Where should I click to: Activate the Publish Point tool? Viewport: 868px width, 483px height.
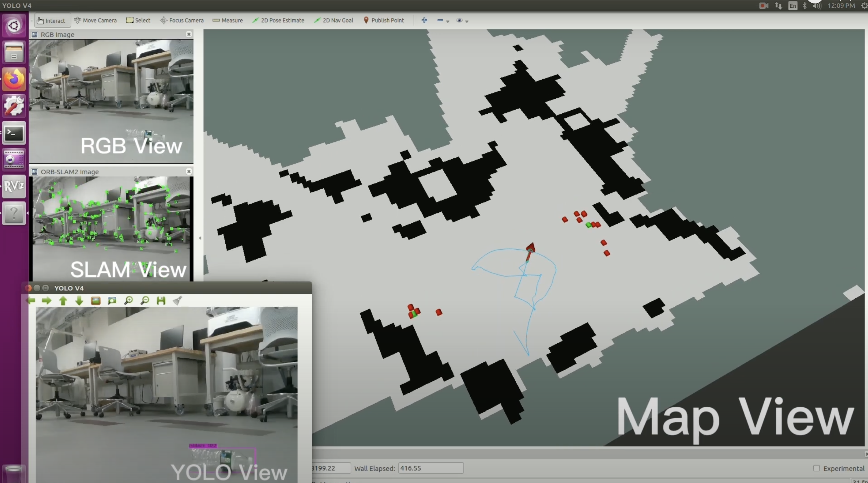[384, 20]
